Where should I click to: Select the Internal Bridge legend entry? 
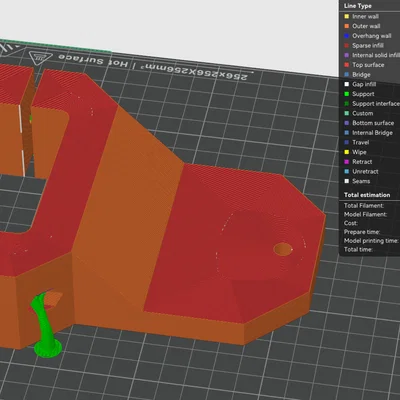(372, 133)
